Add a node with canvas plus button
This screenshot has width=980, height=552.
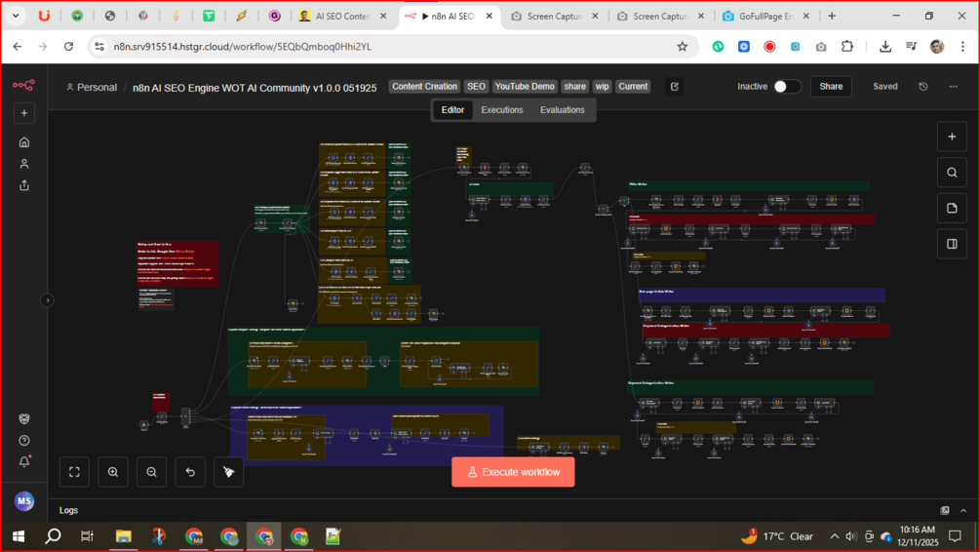point(952,137)
